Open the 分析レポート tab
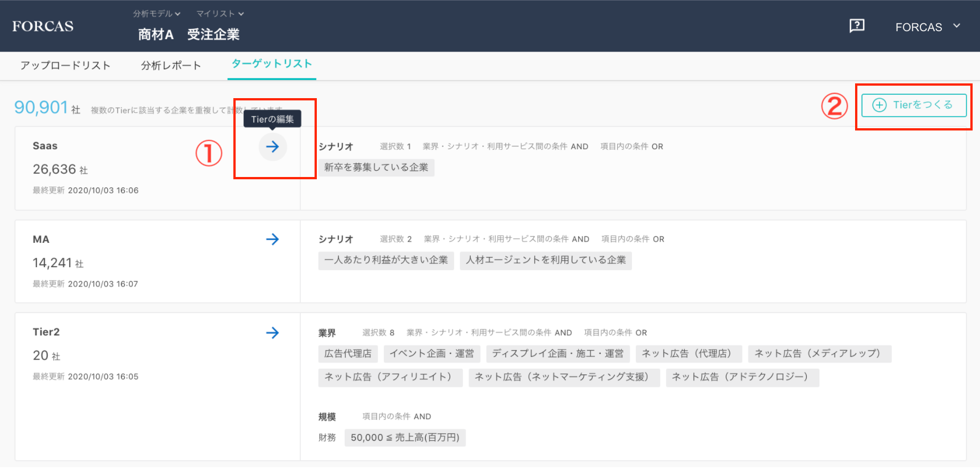 pos(171,65)
